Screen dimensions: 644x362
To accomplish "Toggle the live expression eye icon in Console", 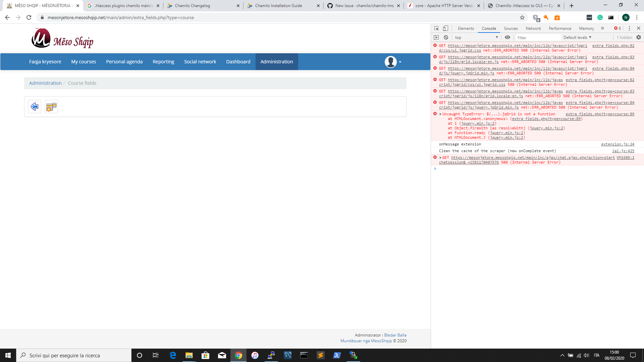I will (x=507, y=37).
